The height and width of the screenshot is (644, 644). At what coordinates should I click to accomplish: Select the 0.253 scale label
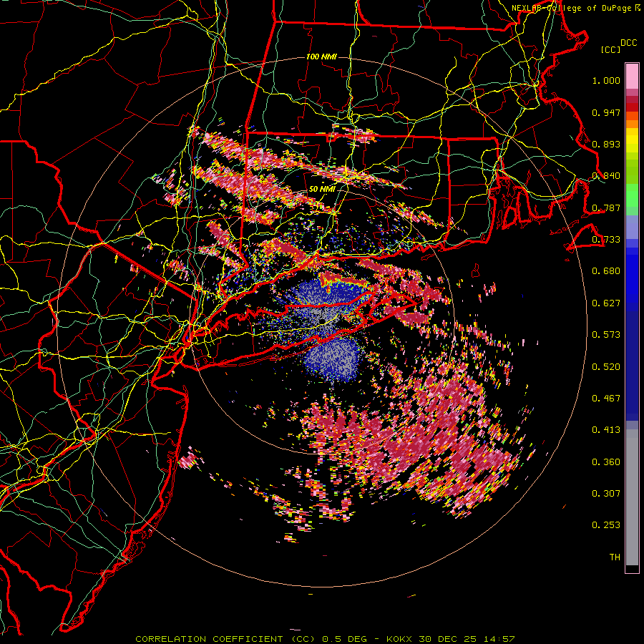pyautogui.click(x=606, y=525)
